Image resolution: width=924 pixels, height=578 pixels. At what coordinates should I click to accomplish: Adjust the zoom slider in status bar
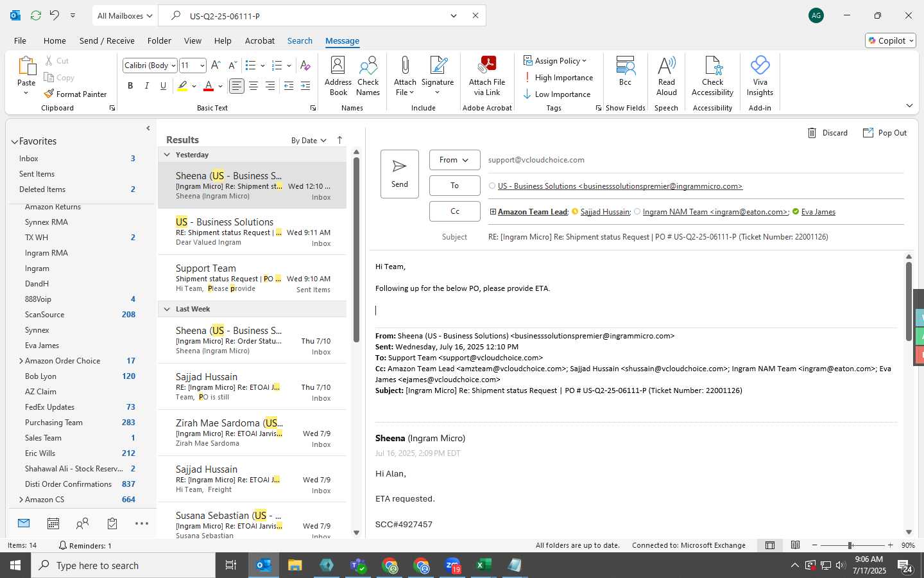coord(850,545)
